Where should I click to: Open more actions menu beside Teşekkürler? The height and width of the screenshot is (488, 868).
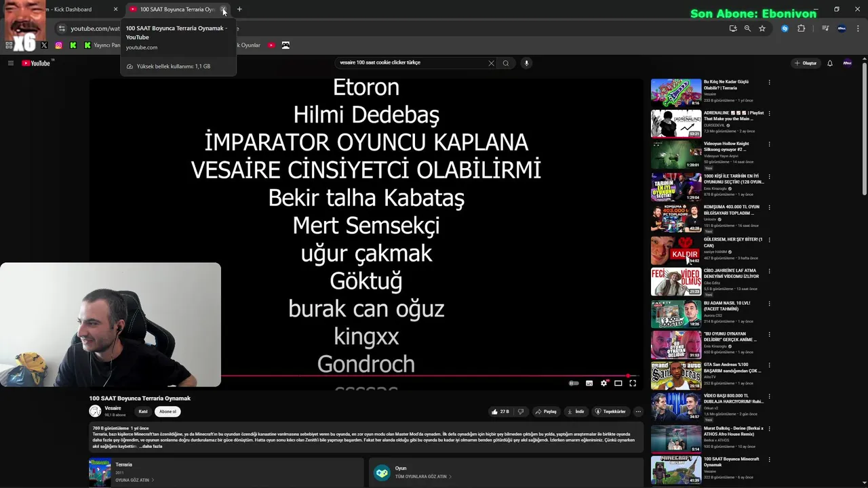[638, 411]
